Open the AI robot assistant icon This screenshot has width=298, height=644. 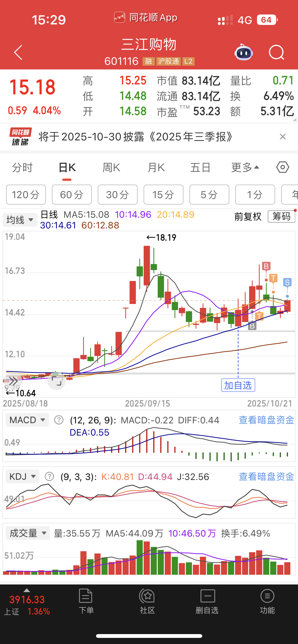pyautogui.click(x=243, y=52)
